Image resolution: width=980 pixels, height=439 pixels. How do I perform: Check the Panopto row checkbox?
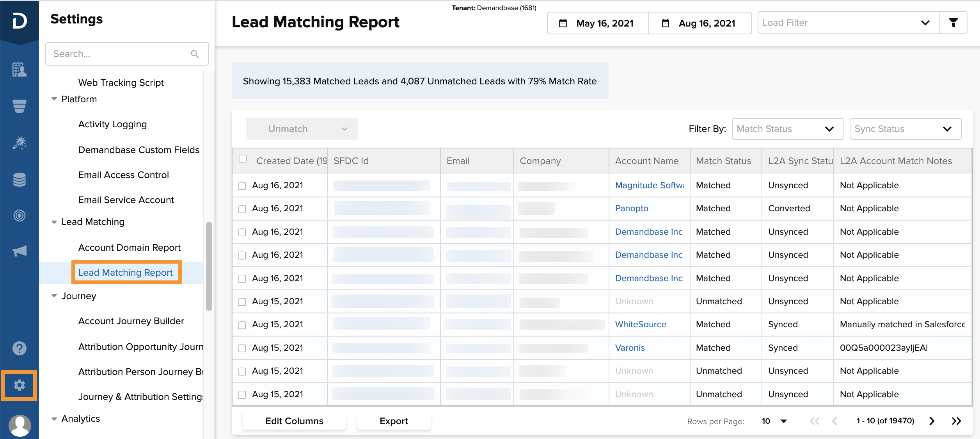(242, 209)
